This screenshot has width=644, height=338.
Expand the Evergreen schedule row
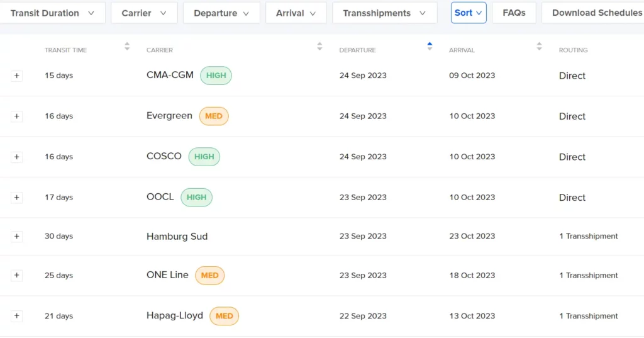16,116
